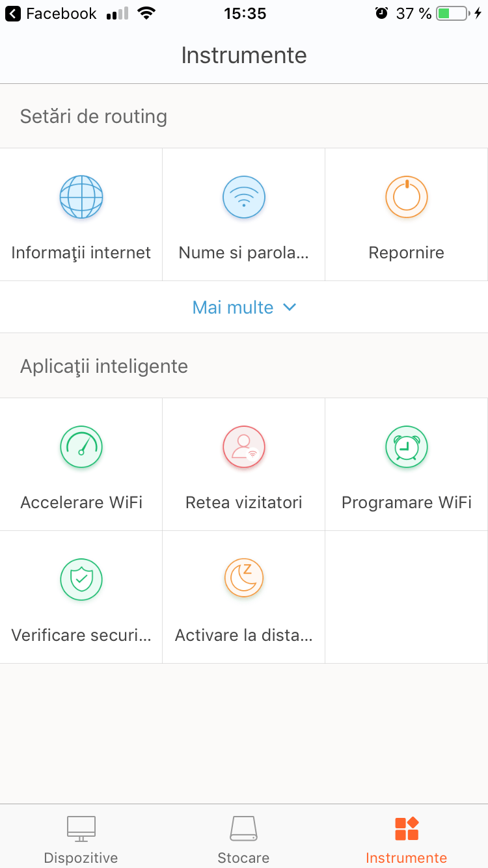This screenshot has width=488, height=868.
Task: Tap the Programare WiFi alarm clock icon
Action: point(407,447)
